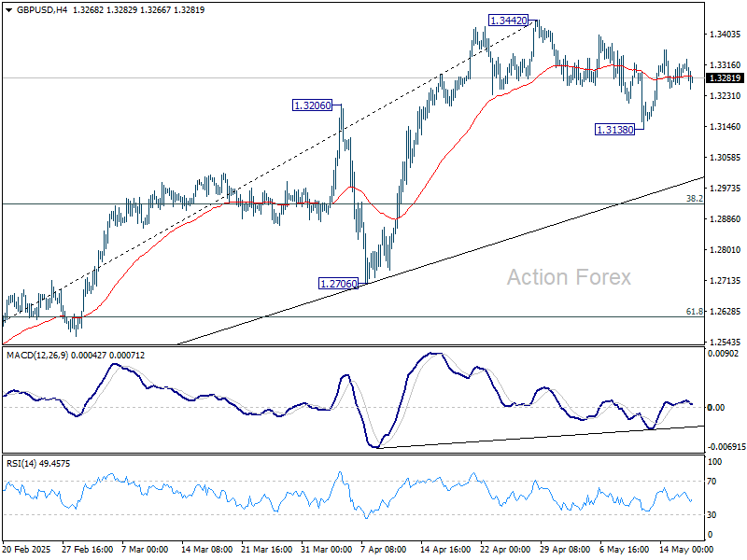Image resolution: width=747 pixels, height=560 pixels.
Task: Click the 1.26285 price axis value
Action: (x=726, y=312)
